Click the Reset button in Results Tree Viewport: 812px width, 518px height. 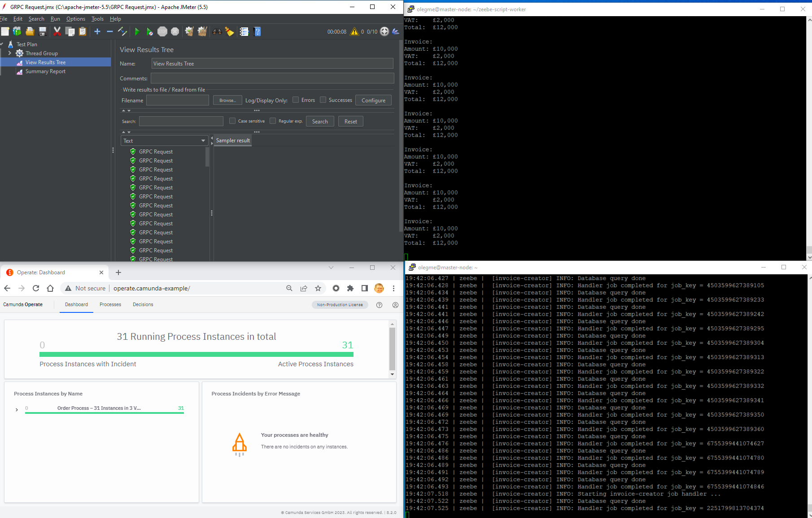point(351,121)
